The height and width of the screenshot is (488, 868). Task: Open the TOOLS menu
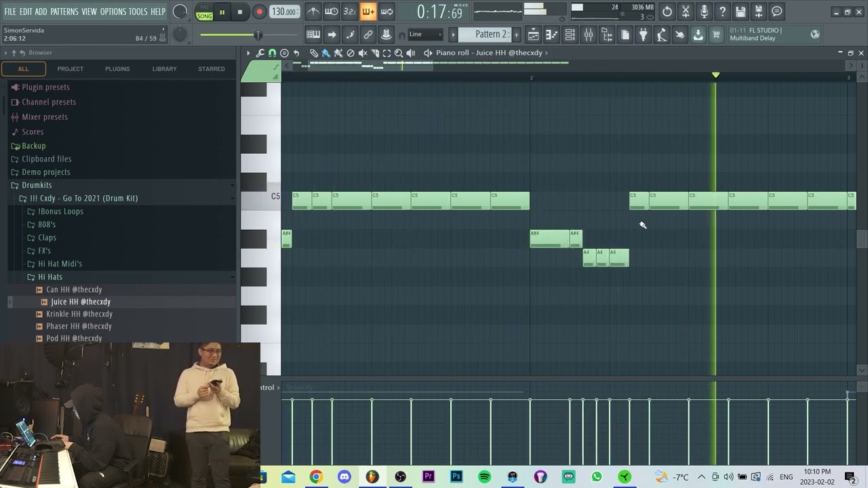(x=138, y=12)
